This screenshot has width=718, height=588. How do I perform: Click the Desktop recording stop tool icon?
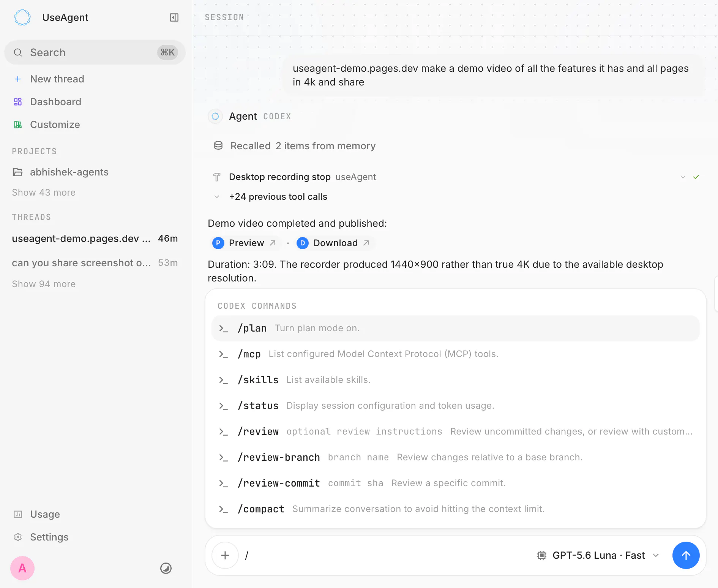tap(217, 177)
